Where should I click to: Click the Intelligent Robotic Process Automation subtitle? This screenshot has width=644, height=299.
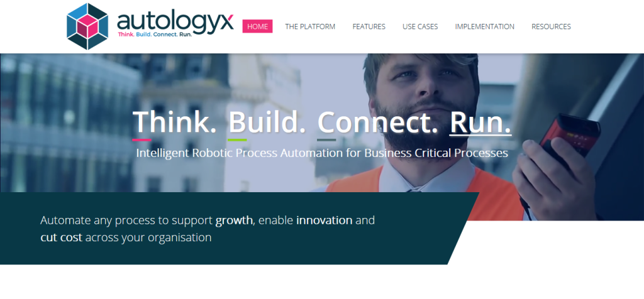point(322,153)
